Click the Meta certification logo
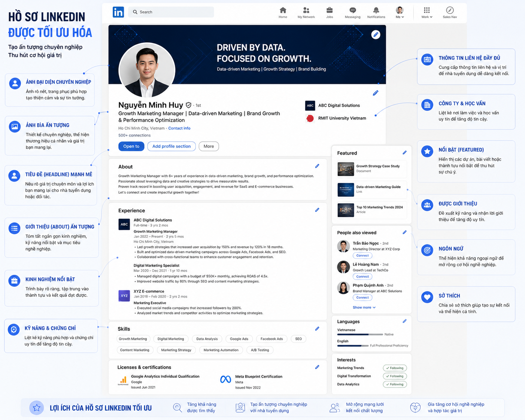The image size is (525, 420). pos(225,380)
